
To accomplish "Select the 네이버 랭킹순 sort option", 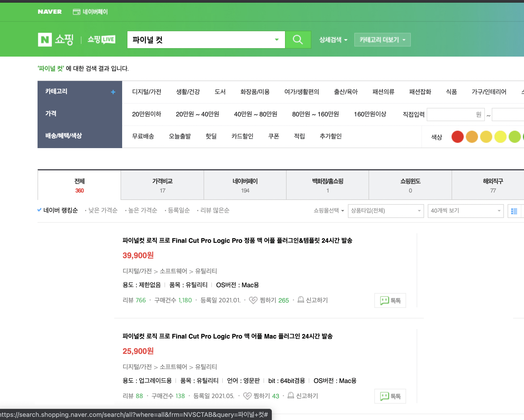I will [60, 210].
